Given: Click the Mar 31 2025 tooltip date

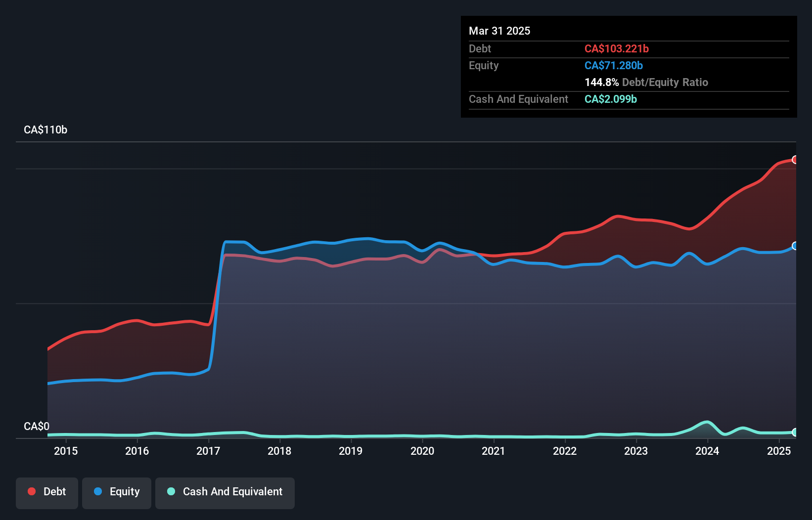Looking at the screenshot, I should pos(499,31).
